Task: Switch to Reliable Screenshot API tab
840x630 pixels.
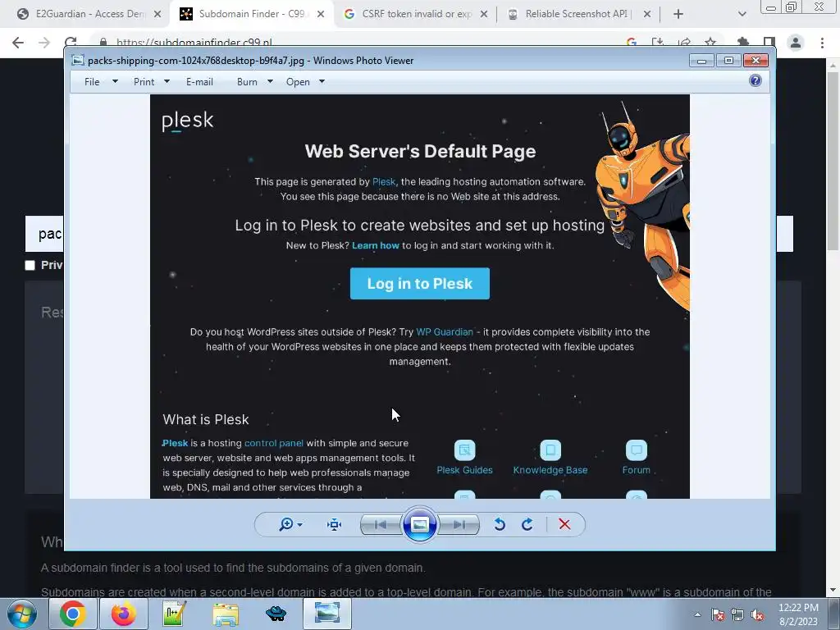Action: click(576, 14)
